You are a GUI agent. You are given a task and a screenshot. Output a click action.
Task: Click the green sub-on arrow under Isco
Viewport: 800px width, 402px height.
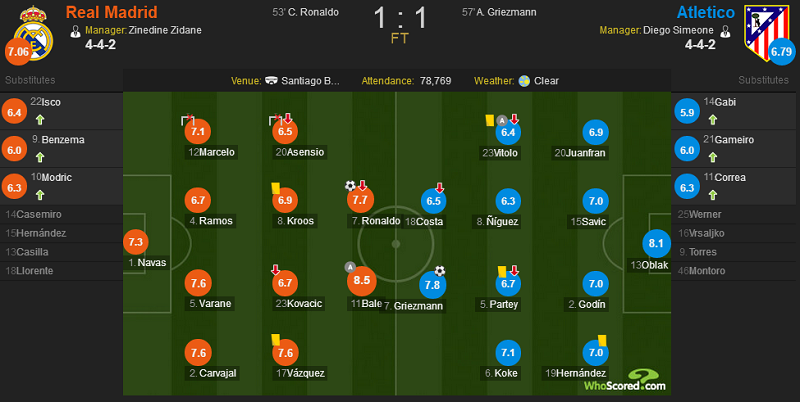tap(40, 120)
